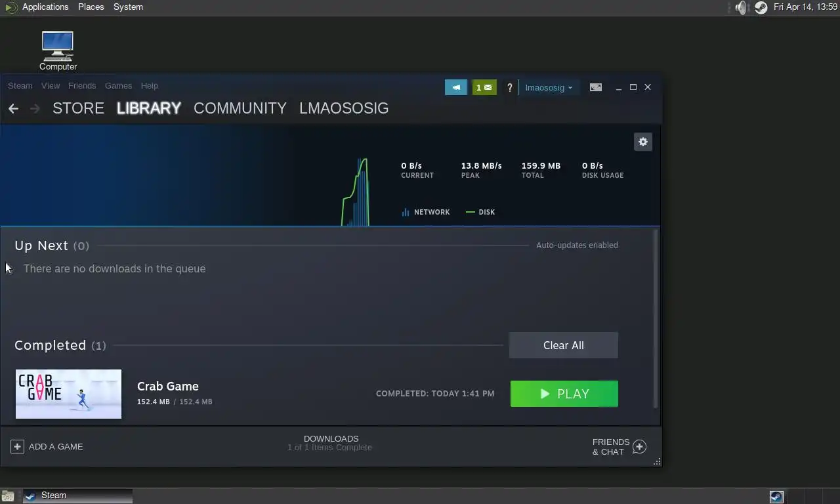The width and height of the screenshot is (840, 504).
Task: Click the 159.9 MB TOTAL value
Action: click(x=541, y=166)
